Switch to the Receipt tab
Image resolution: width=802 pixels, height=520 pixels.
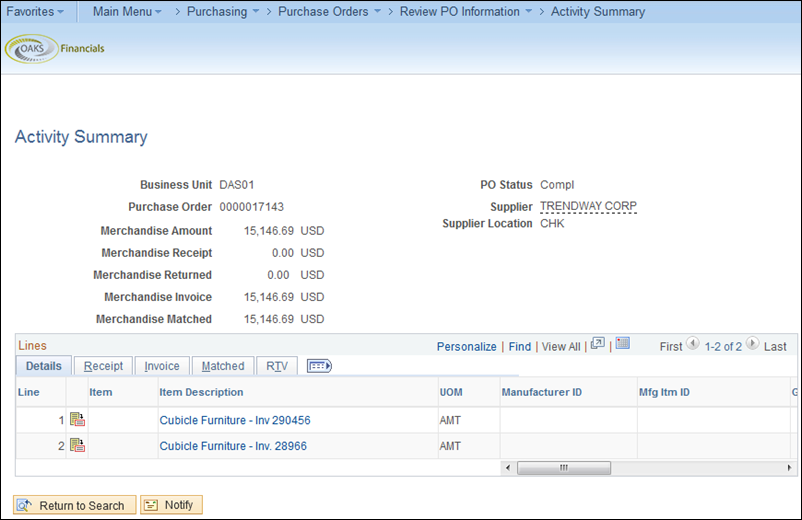point(103,366)
